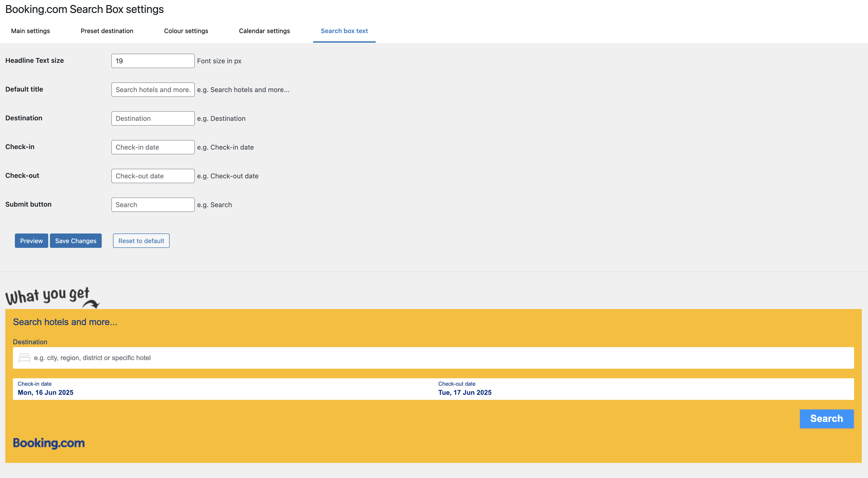
Task: Select the Search box text tab
Action: 344,31
